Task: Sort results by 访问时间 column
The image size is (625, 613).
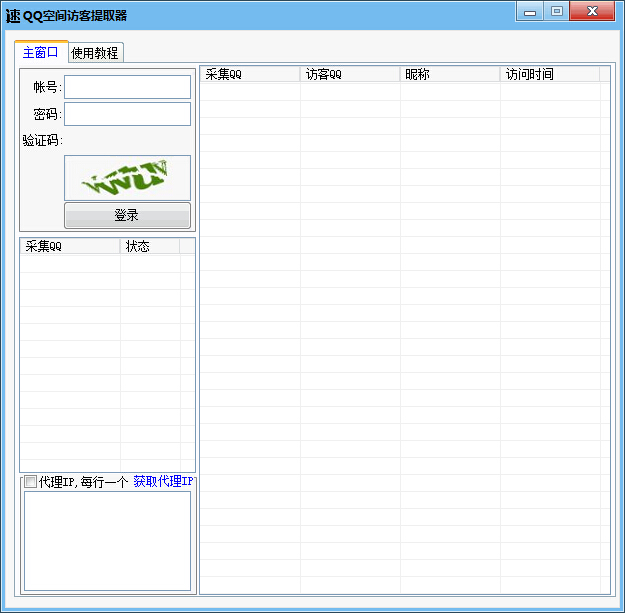Action: tap(550, 74)
